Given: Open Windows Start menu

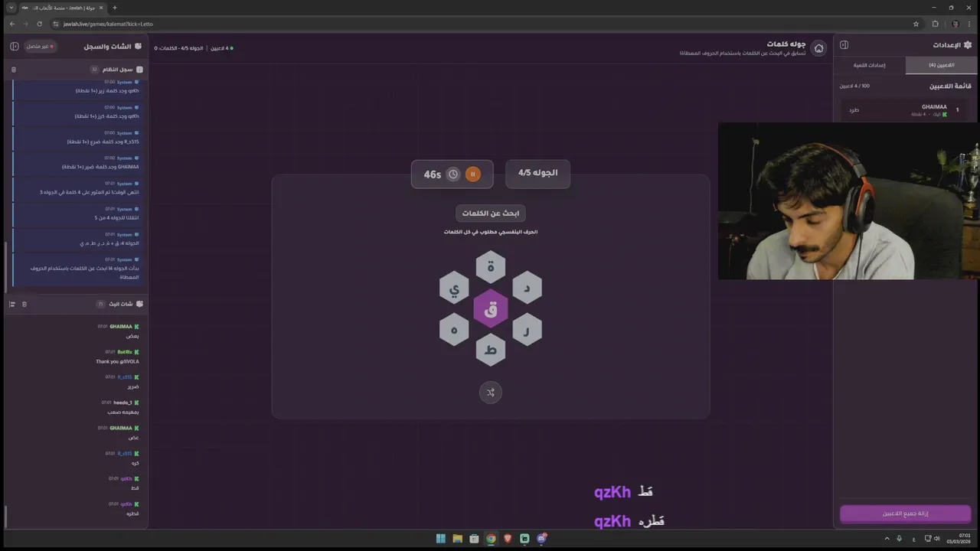Looking at the screenshot, I should point(441,539).
